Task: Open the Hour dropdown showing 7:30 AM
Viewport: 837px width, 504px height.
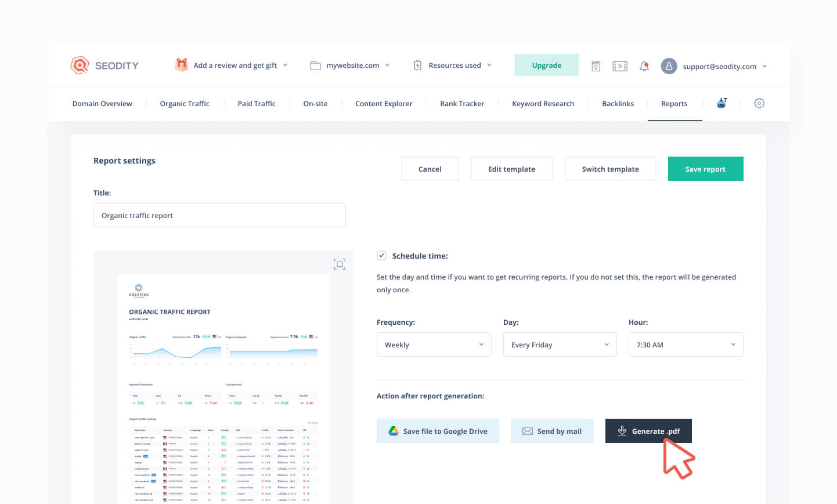Action: pyautogui.click(x=686, y=345)
